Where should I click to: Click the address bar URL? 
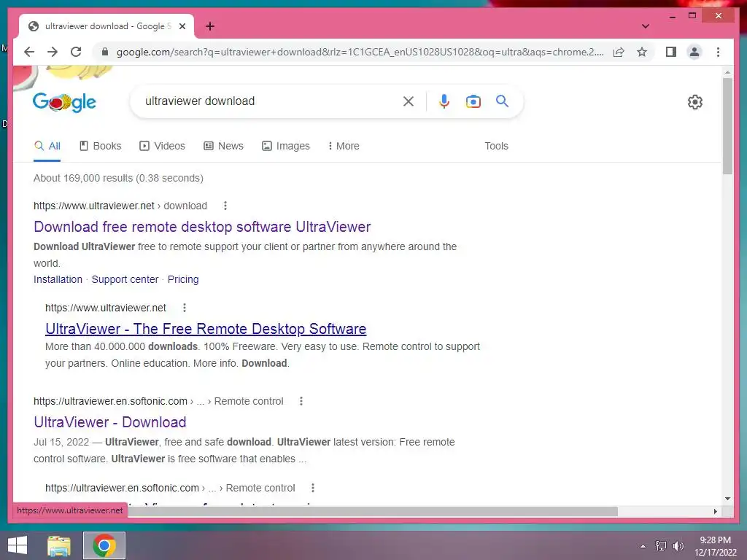pyautogui.click(x=360, y=52)
